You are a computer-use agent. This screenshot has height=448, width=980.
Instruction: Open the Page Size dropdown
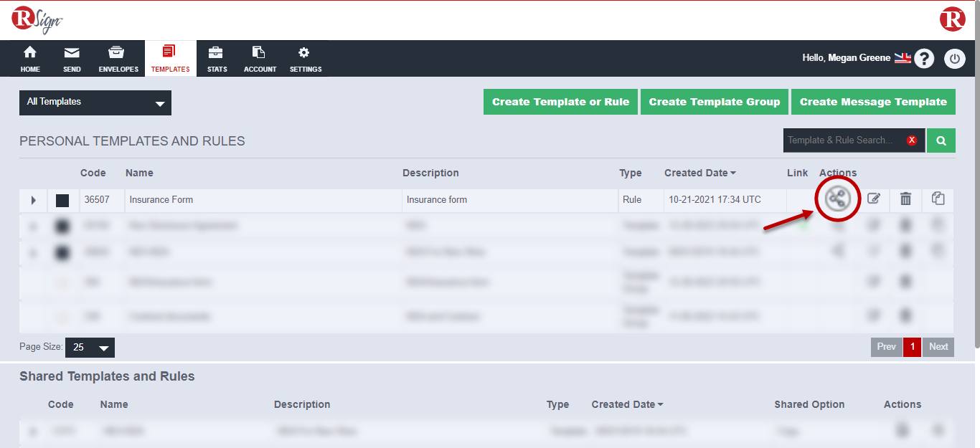90,348
